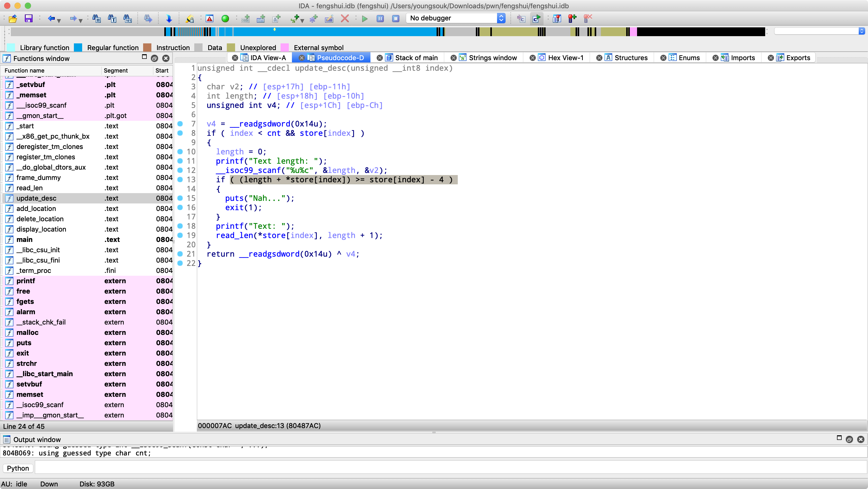
Task: Switch to the Hex View-1 tab
Action: (565, 58)
